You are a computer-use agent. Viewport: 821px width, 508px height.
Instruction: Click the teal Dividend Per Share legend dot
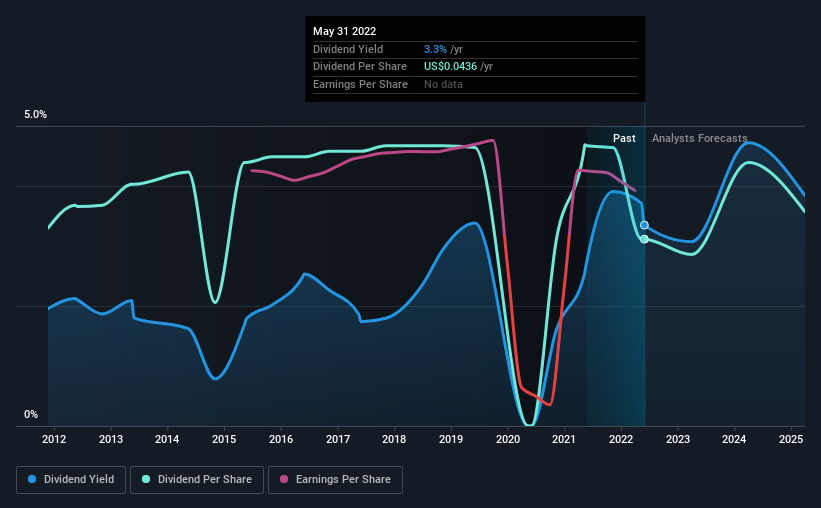tap(146, 479)
